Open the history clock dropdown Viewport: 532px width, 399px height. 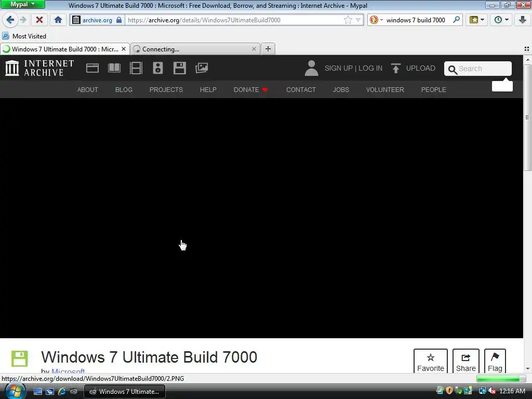(501, 20)
